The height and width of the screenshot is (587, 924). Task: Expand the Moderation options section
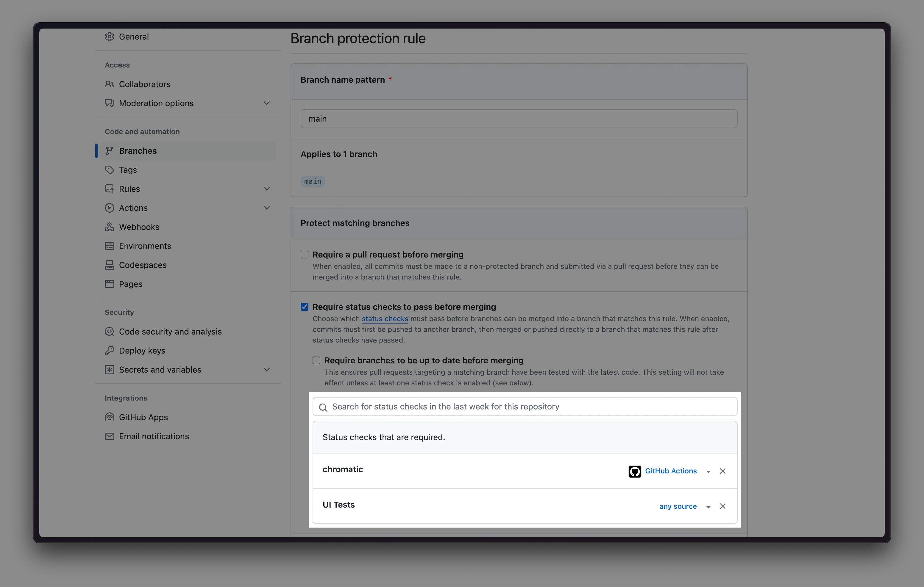coord(267,103)
